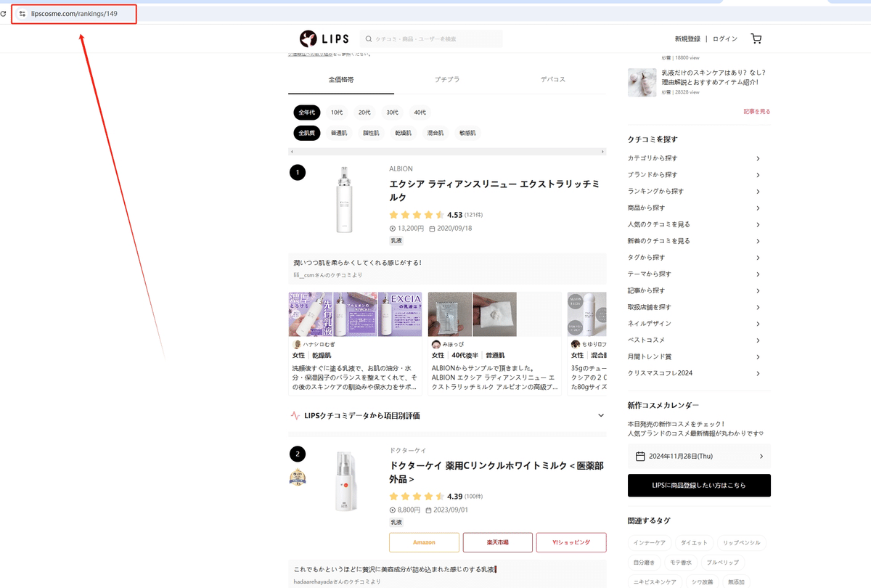
Task: Select the 普通肌 skin type filter
Action: click(339, 133)
